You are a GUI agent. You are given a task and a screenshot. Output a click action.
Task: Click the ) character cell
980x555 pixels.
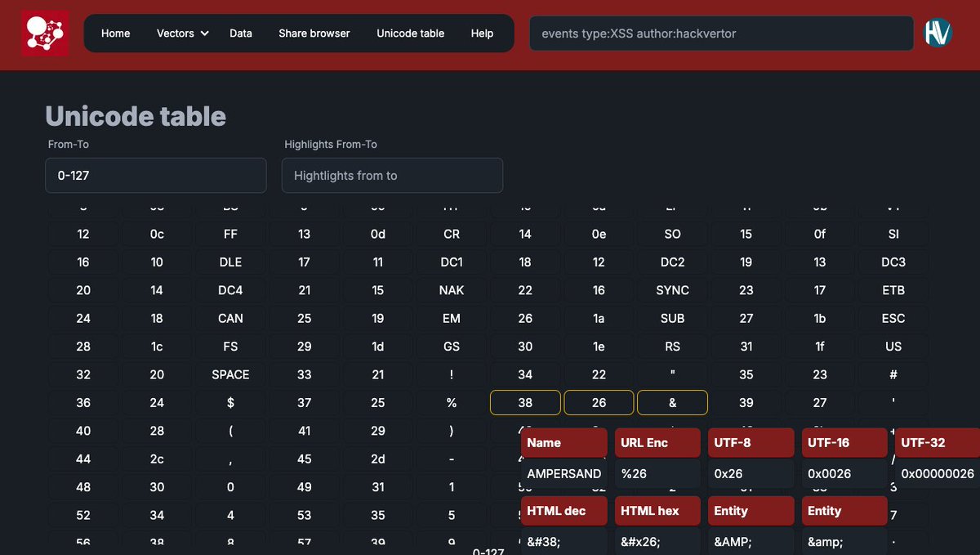(x=452, y=431)
